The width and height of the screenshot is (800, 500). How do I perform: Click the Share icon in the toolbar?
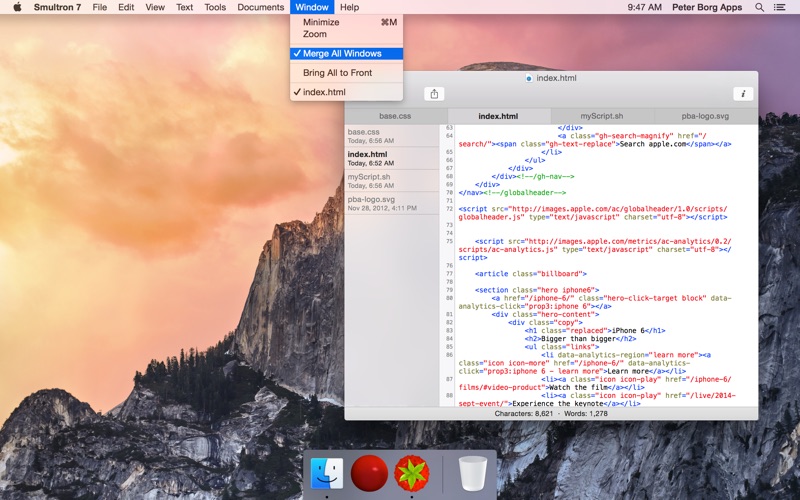(x=434, y=94)
